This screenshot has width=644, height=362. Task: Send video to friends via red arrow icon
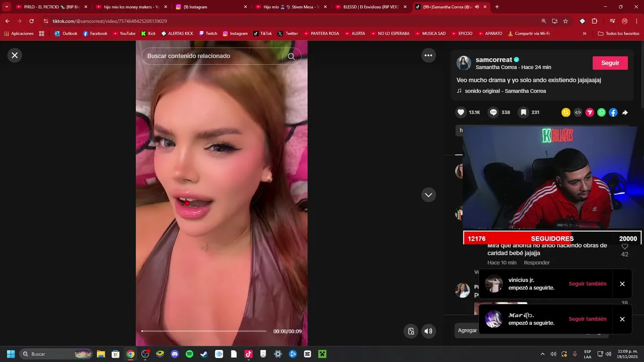[590, 113]
